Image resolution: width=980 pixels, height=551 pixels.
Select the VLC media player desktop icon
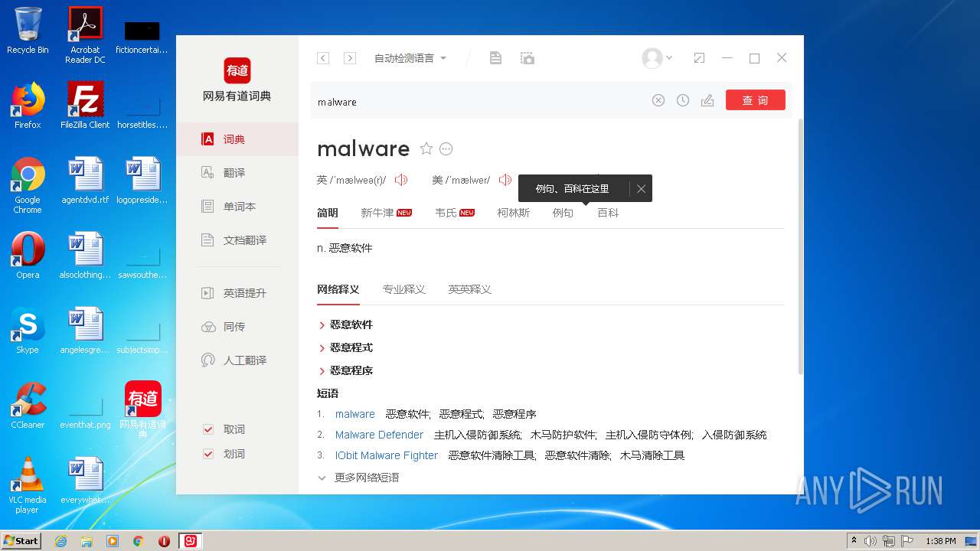pyautogui.click(x=28, y=485)
